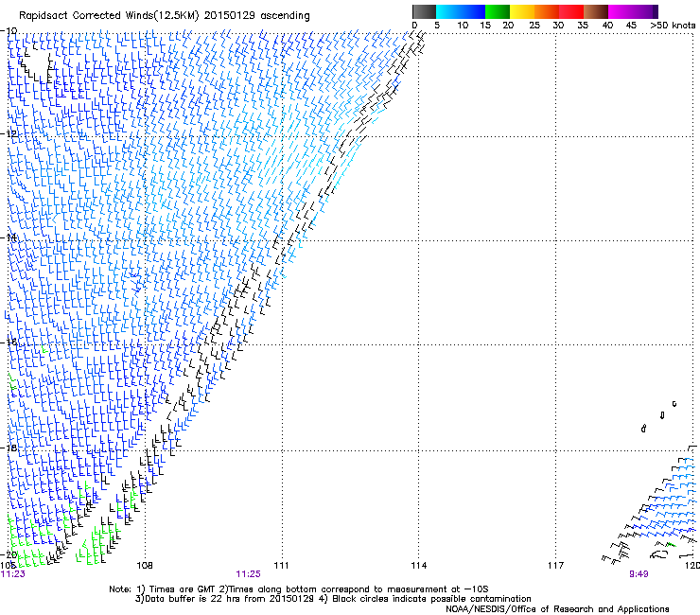Viewport: 700px width, 615px height.
Task: Choose the green 15–20 knots color segment
Action: (x=498, y=11)
